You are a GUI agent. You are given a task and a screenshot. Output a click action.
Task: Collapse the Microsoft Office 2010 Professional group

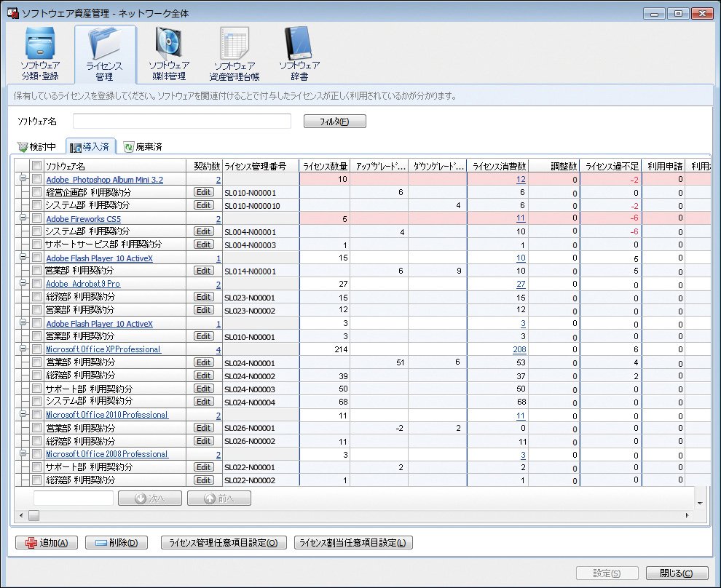23,414
